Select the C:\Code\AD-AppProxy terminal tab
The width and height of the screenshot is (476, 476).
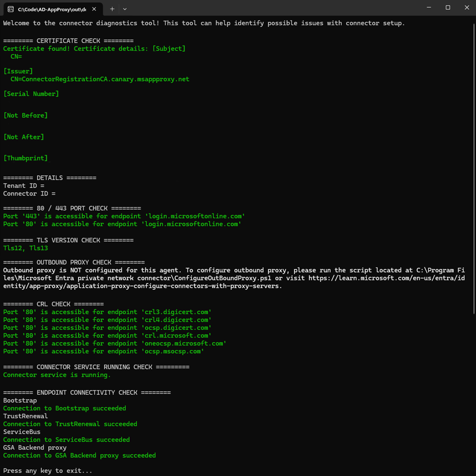[x=53, y=9]
